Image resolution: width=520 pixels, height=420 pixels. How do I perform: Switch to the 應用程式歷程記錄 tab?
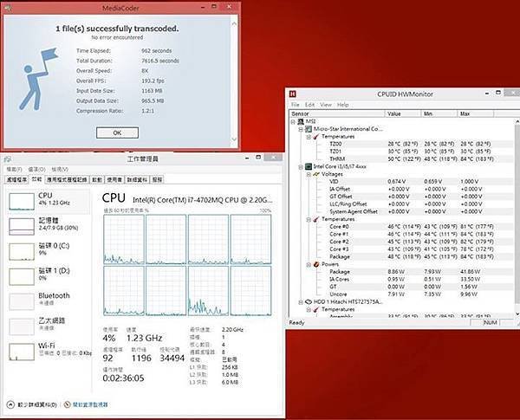[67, 179]
